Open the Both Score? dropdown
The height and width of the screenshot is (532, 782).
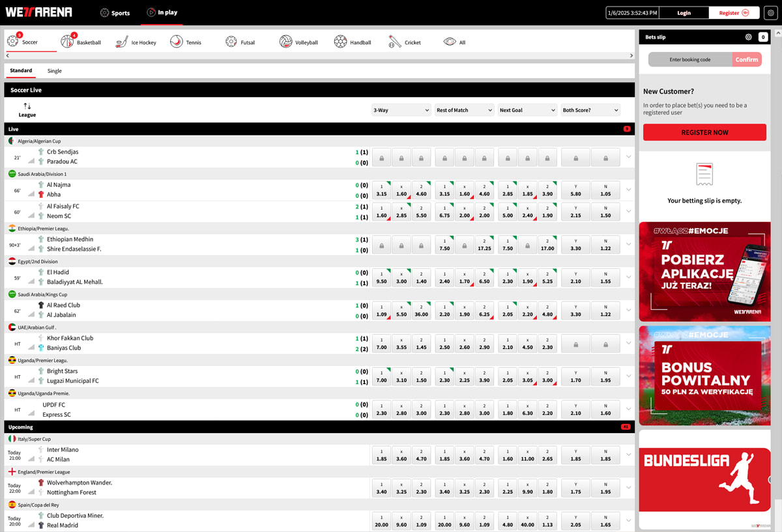click(590, 110)
